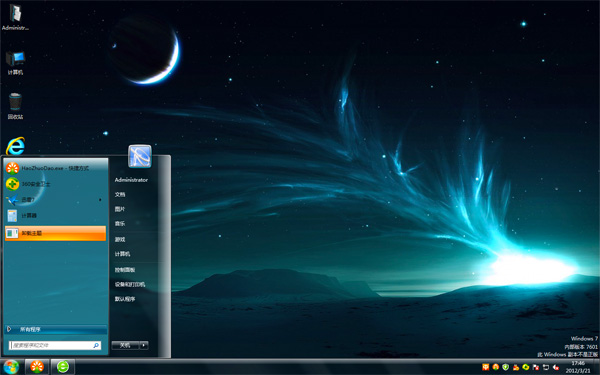This screenshot has width=600, height=375.
Task: Launch HaoZhuoDao.exe shortcut in Start menu
Action: click(x=55, y=168)
